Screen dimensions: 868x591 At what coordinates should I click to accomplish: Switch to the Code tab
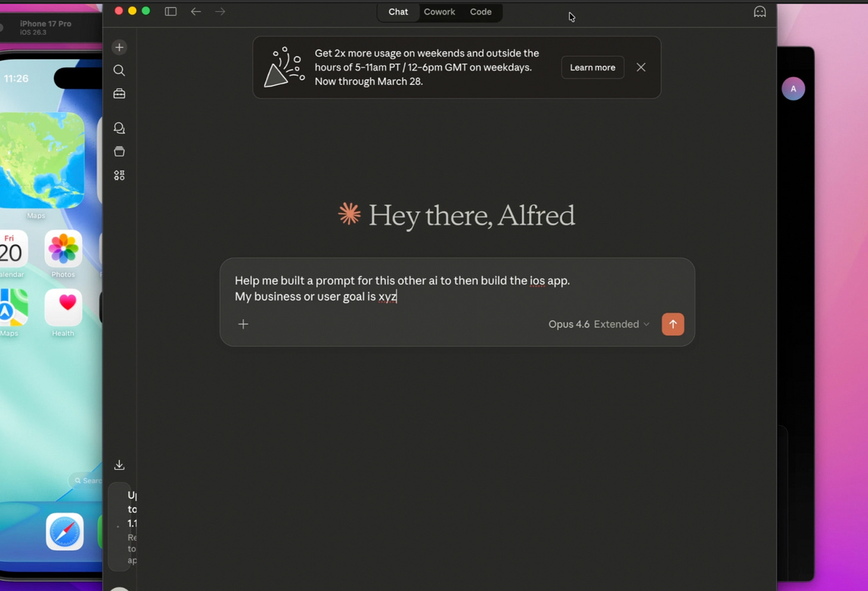[480, 12]
